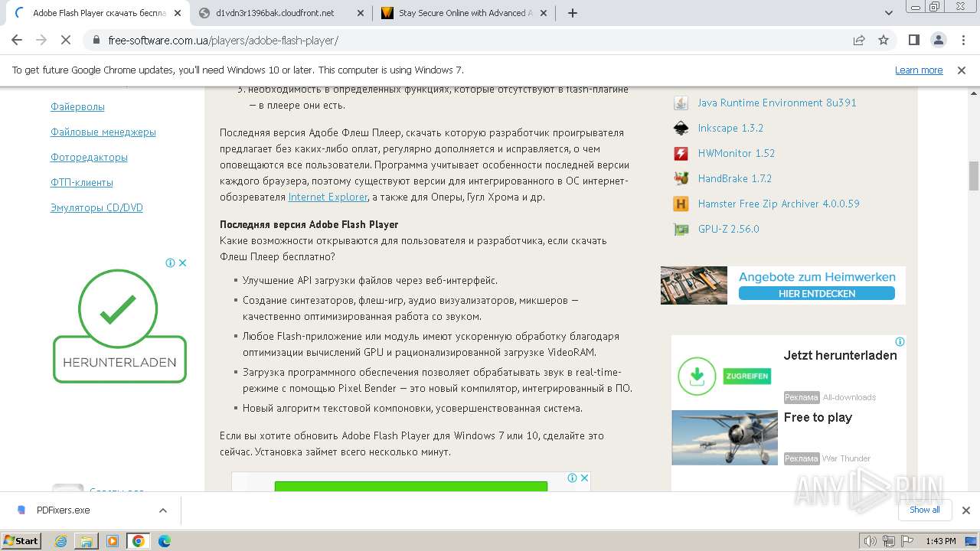Screen dimensions: 980x551
Task: Open the GPU-Z 2.56.0 link
Action: pyautogui.click(x=729, y=229)
